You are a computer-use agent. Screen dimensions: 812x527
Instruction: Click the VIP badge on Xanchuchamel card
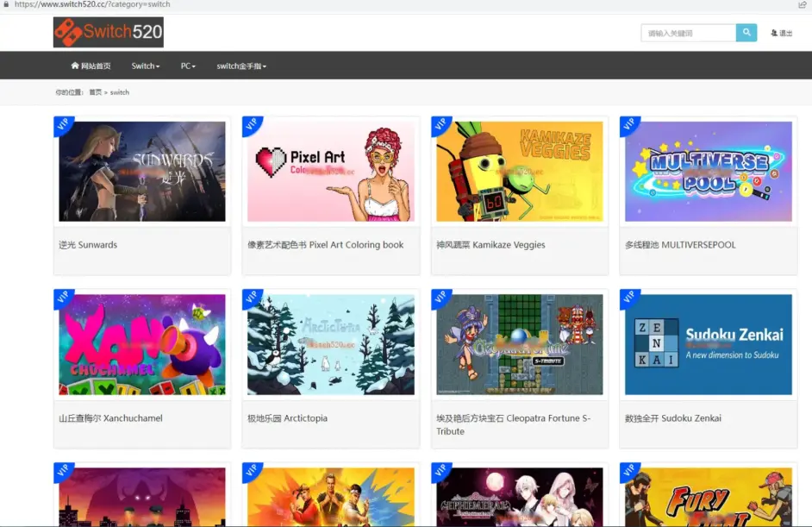click(62, 298)
